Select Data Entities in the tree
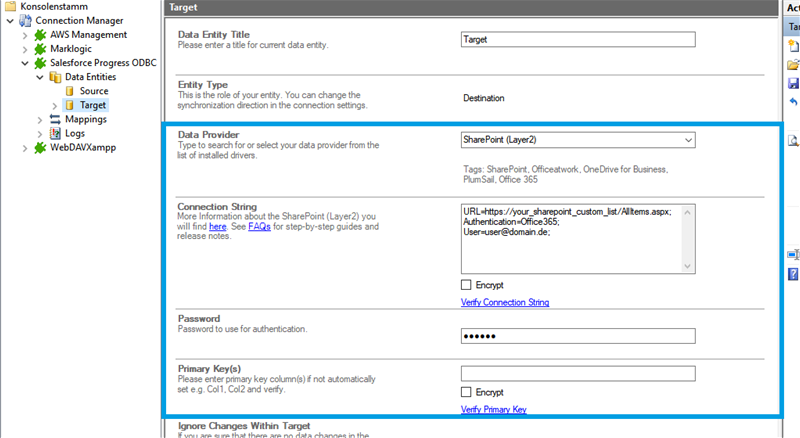This screenshot has height=438, width=800. 90,77
